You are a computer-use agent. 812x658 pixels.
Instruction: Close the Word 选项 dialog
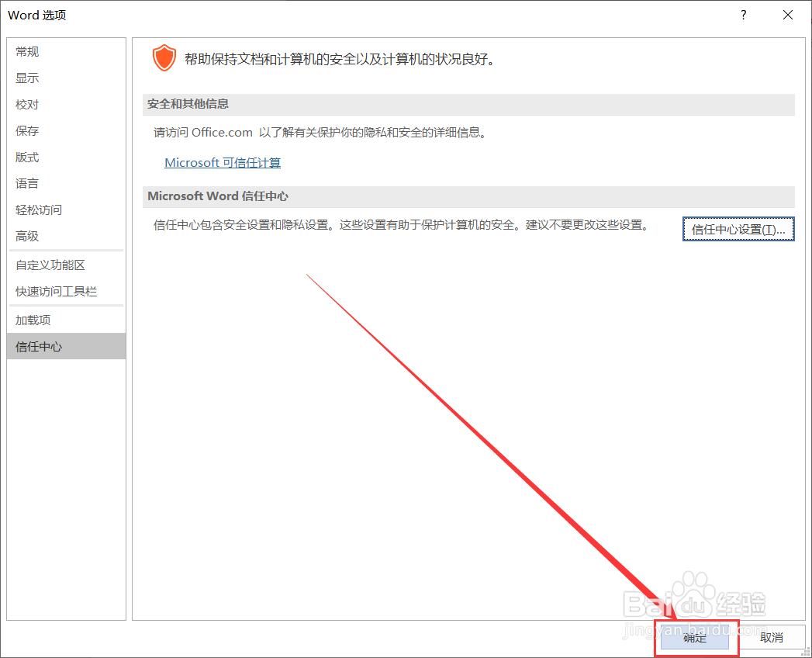[788, 15]
